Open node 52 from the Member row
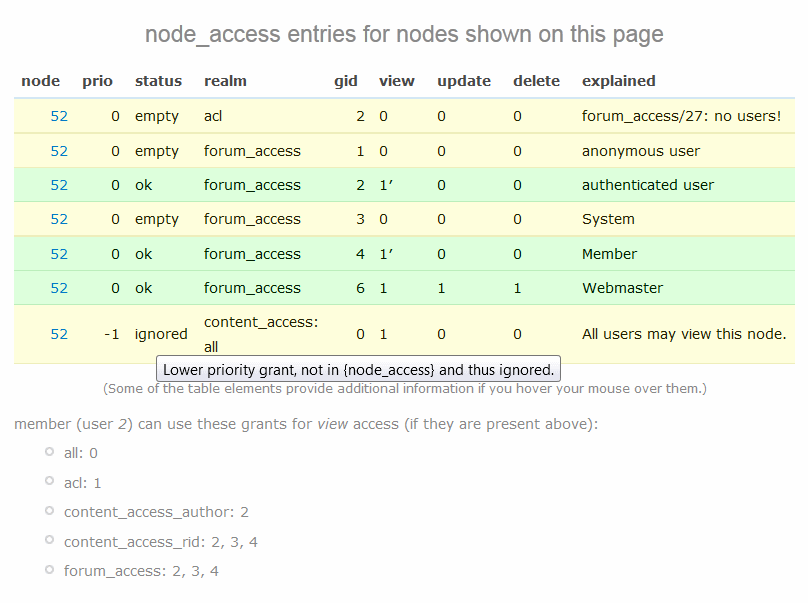Screen dimensions: 808x603 coord(59,253)
